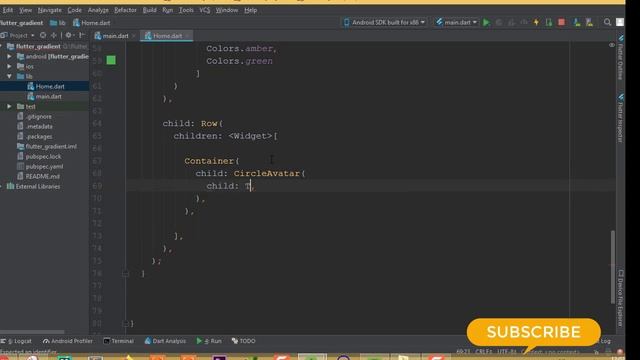The image size is (640, 360).
Task: Click the debug bug icon in the toolbar
Action: tap(499, 22)
